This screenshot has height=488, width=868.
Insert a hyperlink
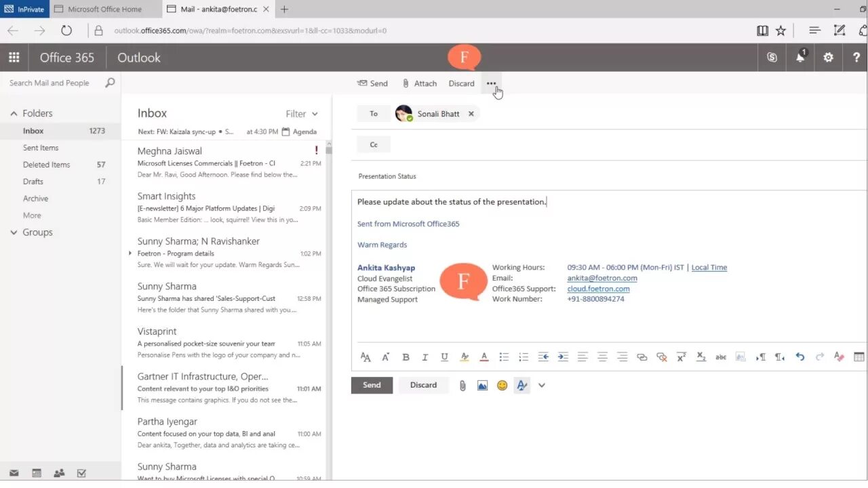[642, 357]
